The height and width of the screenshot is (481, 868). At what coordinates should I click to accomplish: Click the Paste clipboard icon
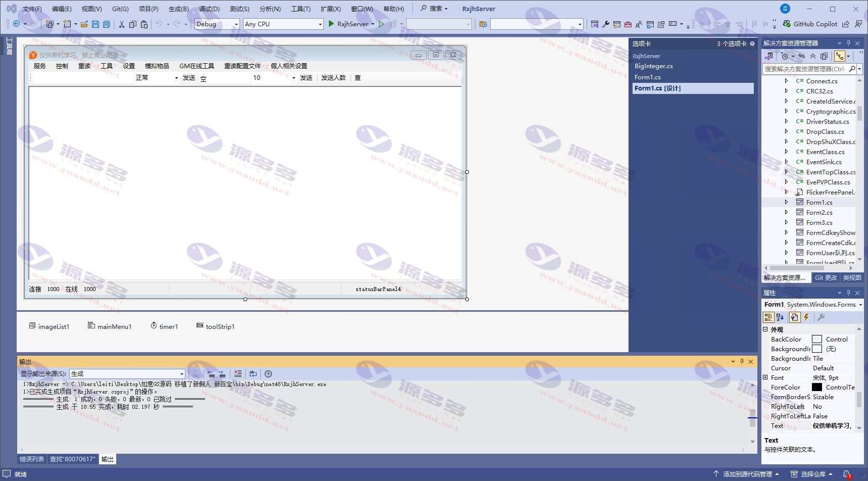[144, 24]
